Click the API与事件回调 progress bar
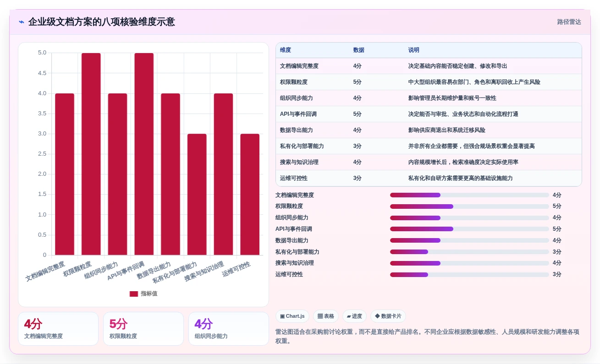Screen dimensions: 600x364 469,229
